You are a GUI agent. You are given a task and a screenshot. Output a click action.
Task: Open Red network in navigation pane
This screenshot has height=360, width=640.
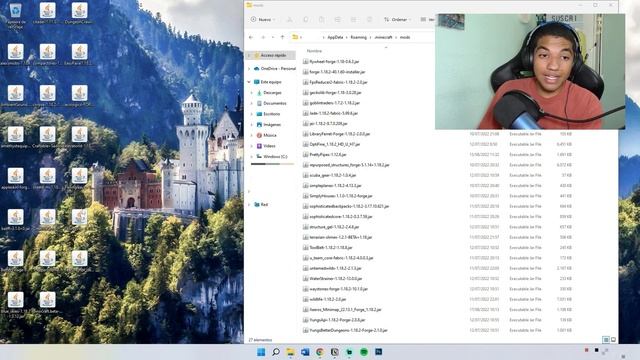coord(261,204)
